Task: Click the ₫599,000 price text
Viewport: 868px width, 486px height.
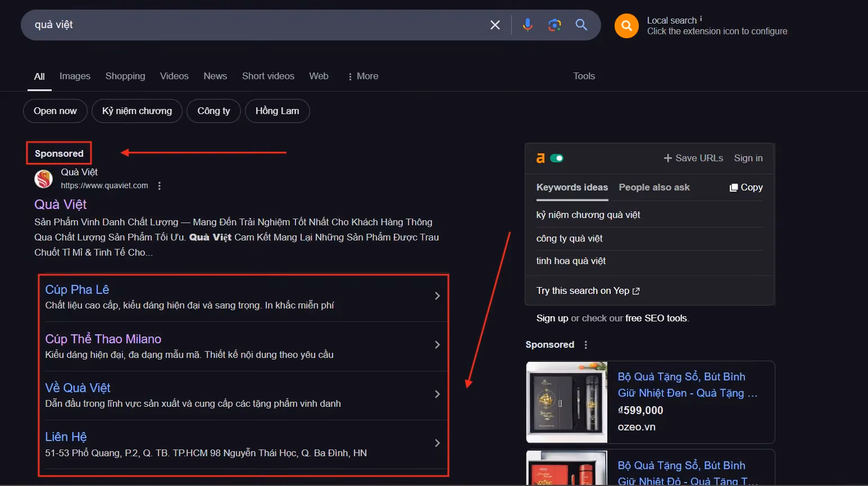Action: pyautogui.click(x=640, y=411)
